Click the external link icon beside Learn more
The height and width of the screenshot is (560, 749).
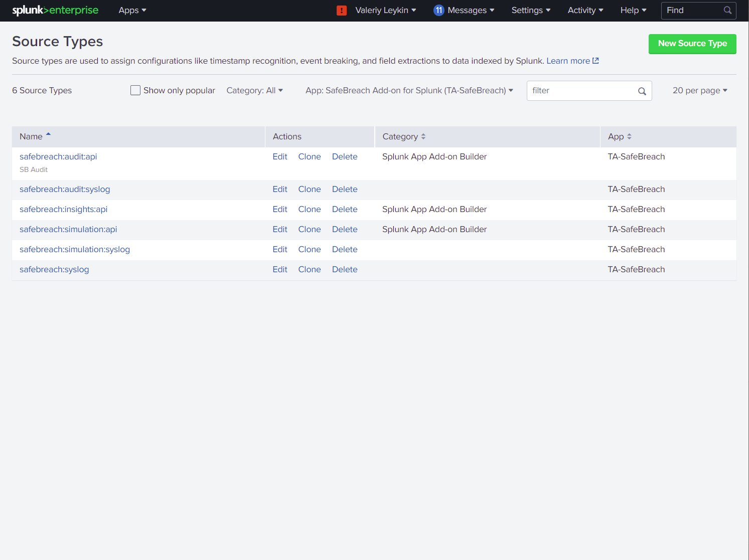[595, 61]
